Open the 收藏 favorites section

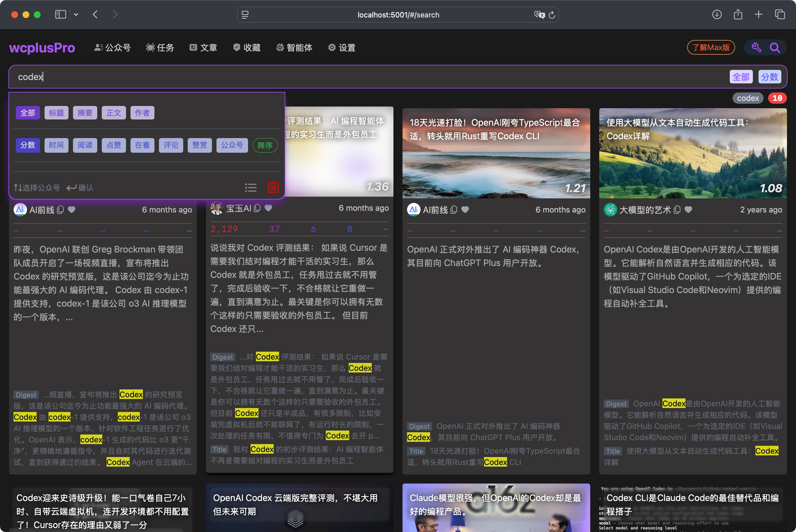(x=247, y=48)
